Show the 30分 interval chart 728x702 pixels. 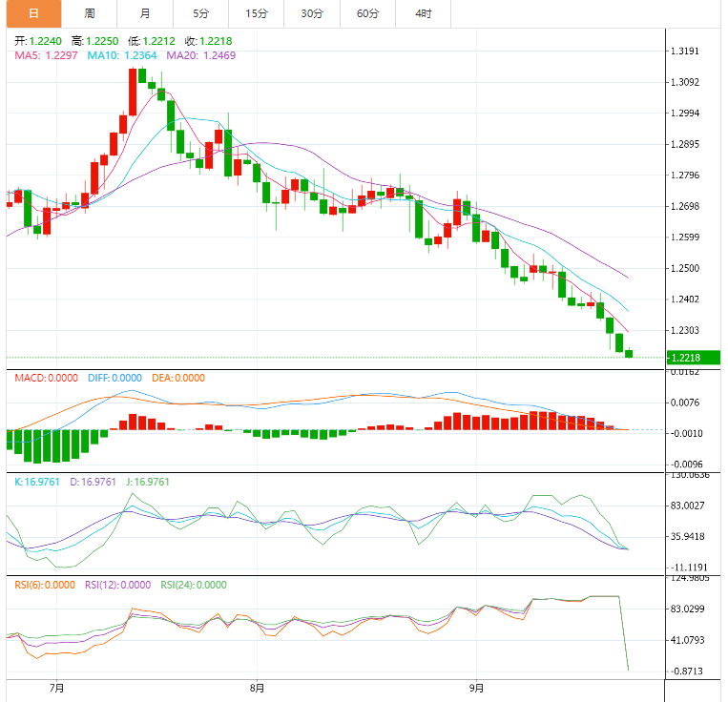click(x=311, y=13)
